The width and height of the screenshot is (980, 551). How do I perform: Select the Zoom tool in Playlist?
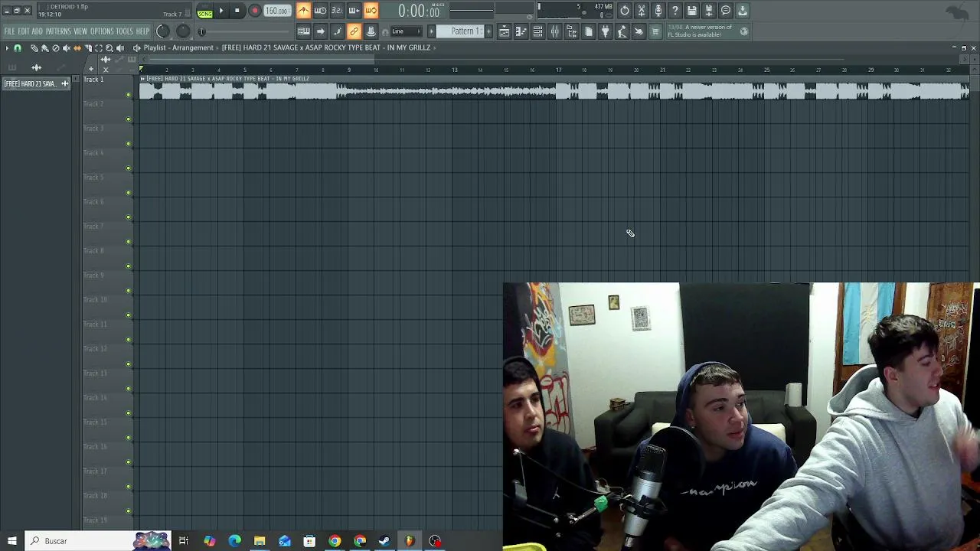click(x=109, y=48)
